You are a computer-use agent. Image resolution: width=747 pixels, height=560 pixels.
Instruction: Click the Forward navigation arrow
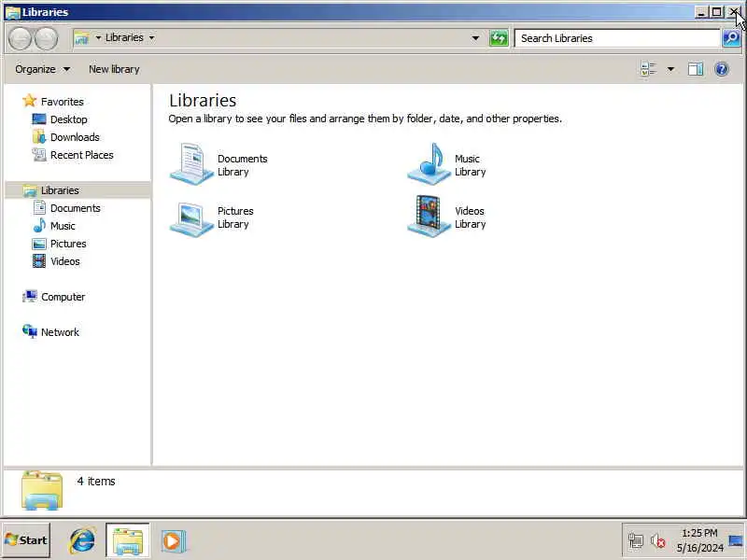pos(46,38)
